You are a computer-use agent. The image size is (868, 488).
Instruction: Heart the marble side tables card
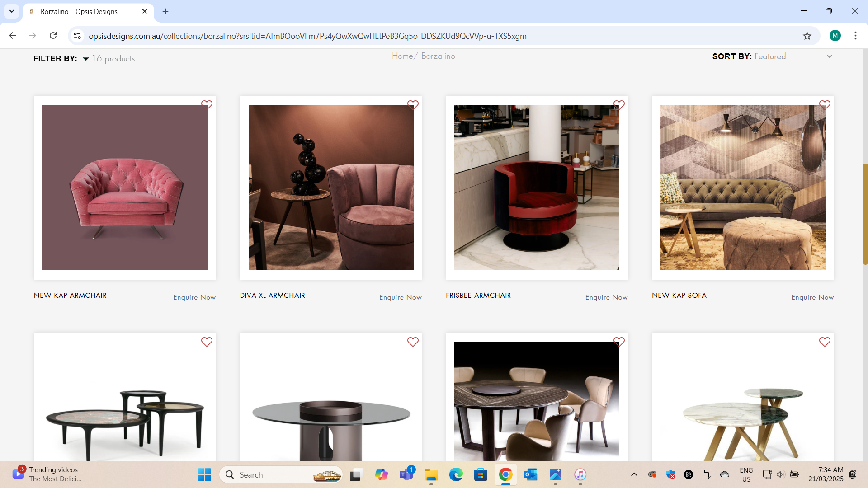[825, 342]
